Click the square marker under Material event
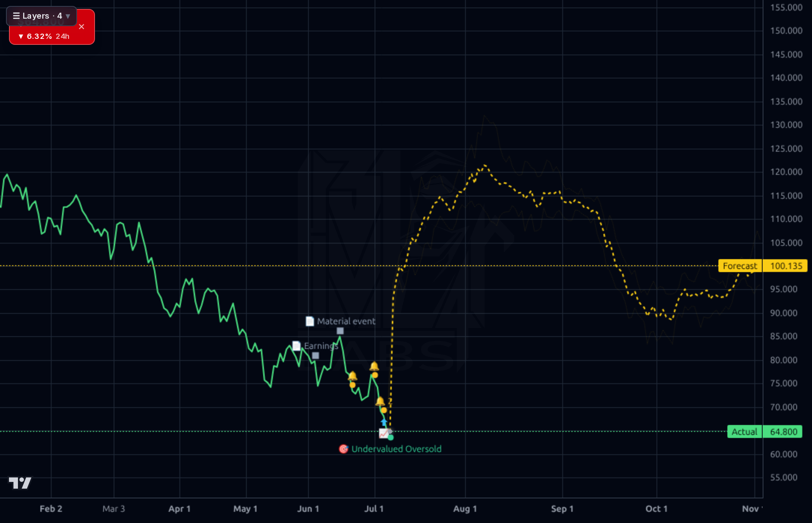Image resolution: width=812 pixels, height=523 pixels. 340,331
